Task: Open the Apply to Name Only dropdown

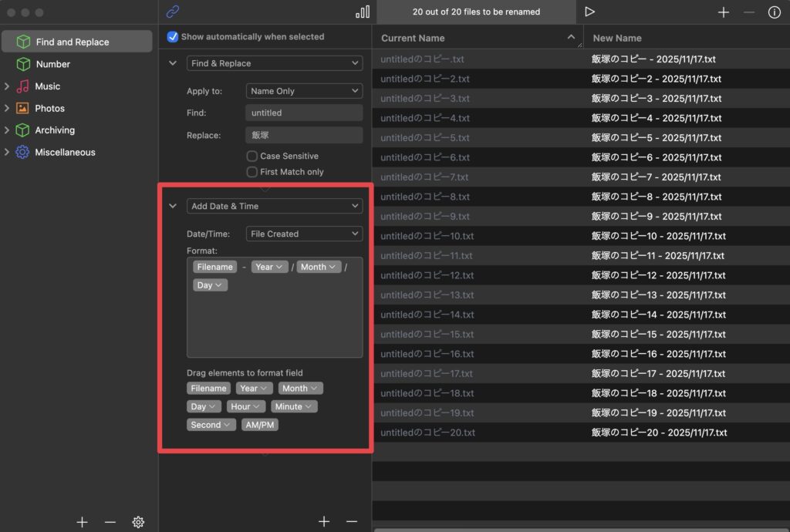Action: click(304, 91)
